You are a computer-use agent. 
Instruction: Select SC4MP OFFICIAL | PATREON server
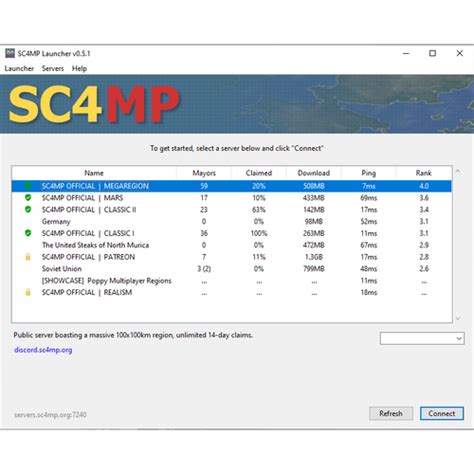click(x=232, y=257)
